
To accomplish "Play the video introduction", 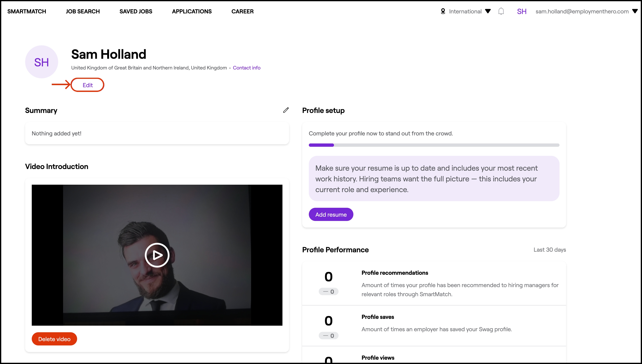I will [x=157, y=255].
